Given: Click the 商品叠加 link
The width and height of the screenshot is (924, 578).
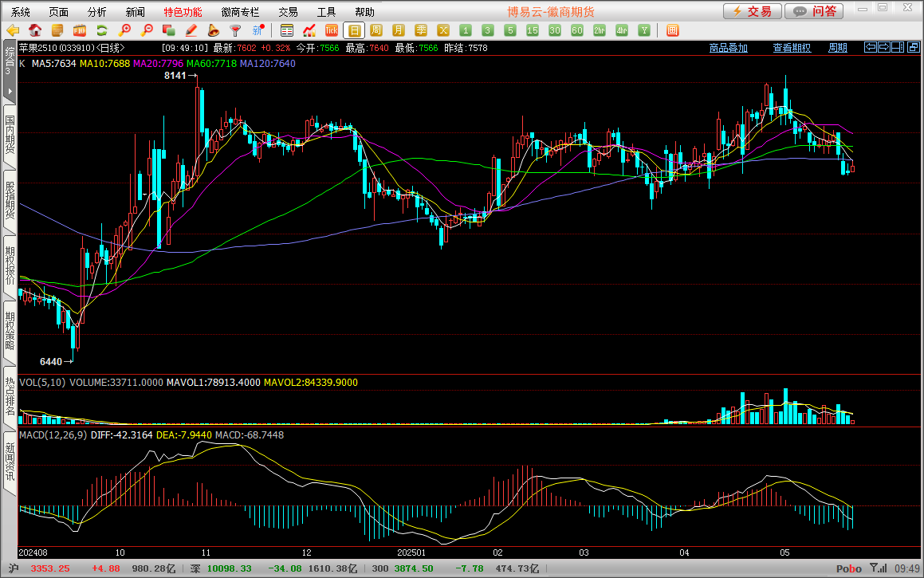Looking at the screenshot, I should [729, 48].
